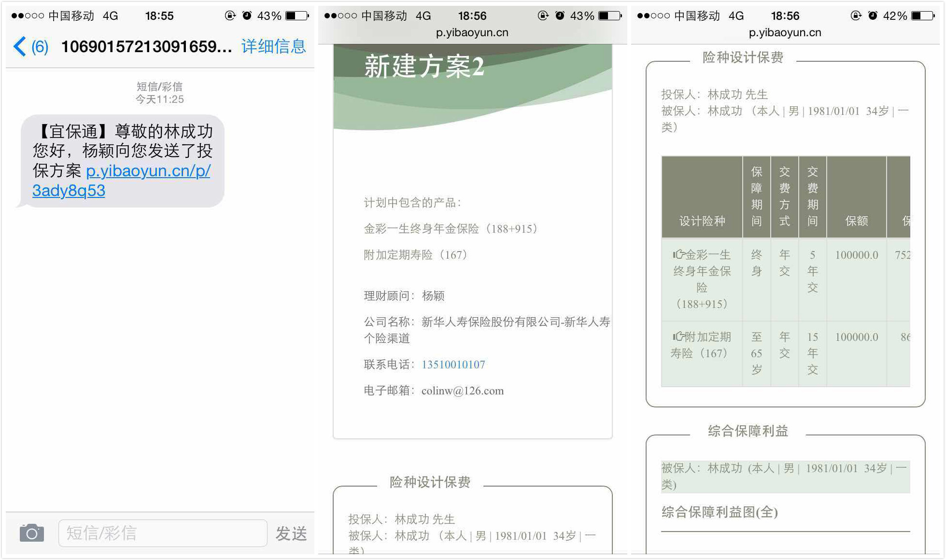This screenshot has height=560, width=946.
Task: Tap the 险种设计保费 title in right screen
Action: tap(743, 57)
